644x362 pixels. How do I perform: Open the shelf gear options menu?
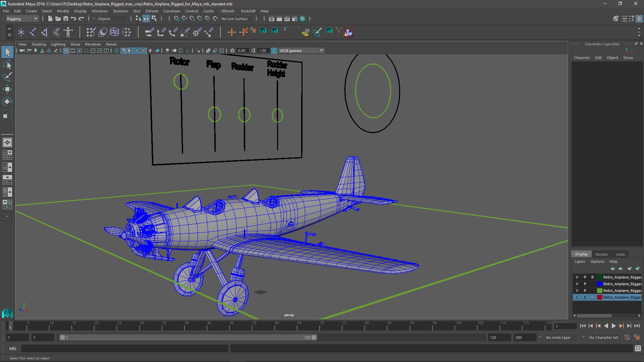9,35
